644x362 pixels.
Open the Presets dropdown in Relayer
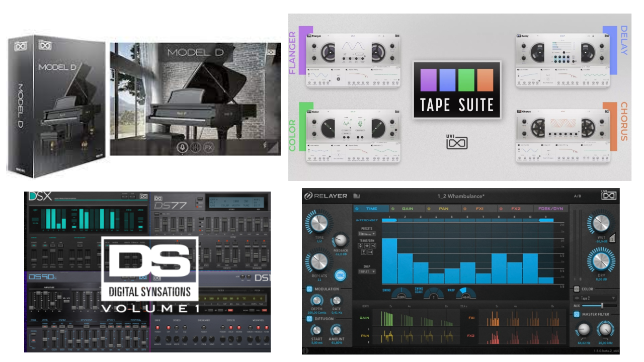tap(367, 234)
